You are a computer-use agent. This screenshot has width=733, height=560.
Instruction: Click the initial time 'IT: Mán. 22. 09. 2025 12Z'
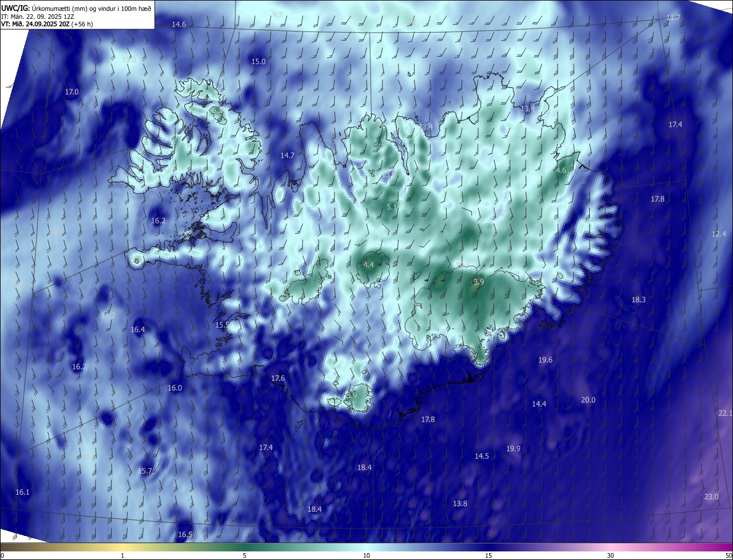click(39, 16)
